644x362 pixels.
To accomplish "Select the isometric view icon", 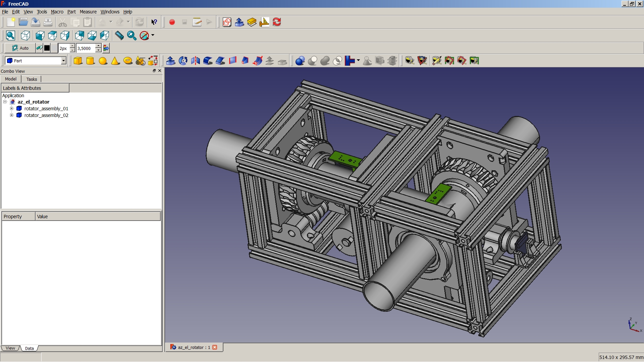I will click(25, 36).
